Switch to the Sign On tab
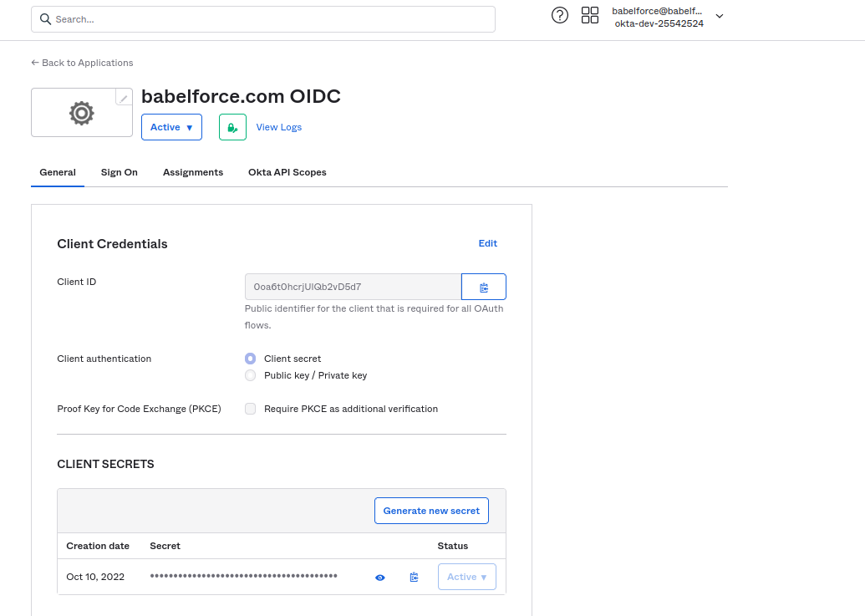 [120, 173]
